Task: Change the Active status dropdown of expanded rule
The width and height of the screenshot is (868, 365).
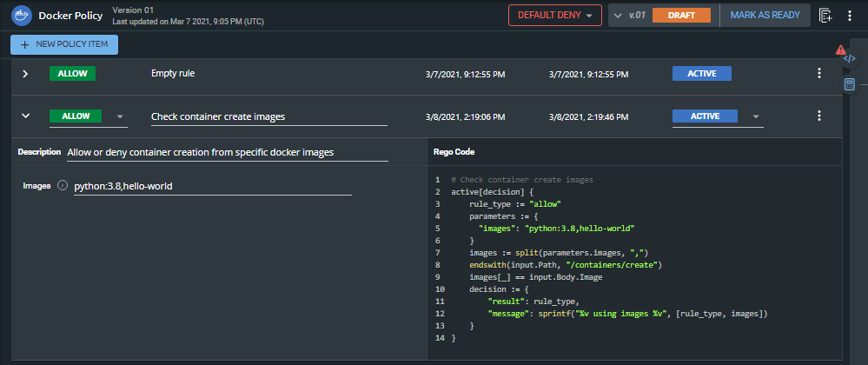Action: point(755,116)
